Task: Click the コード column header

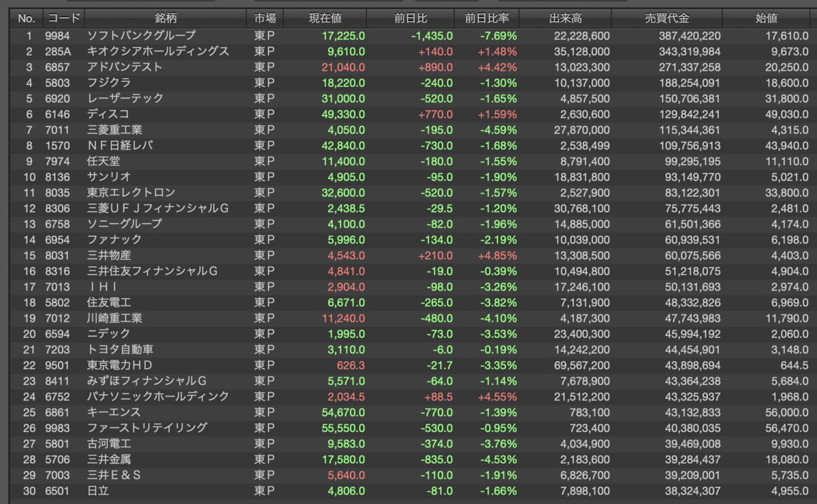Action: 63,18
